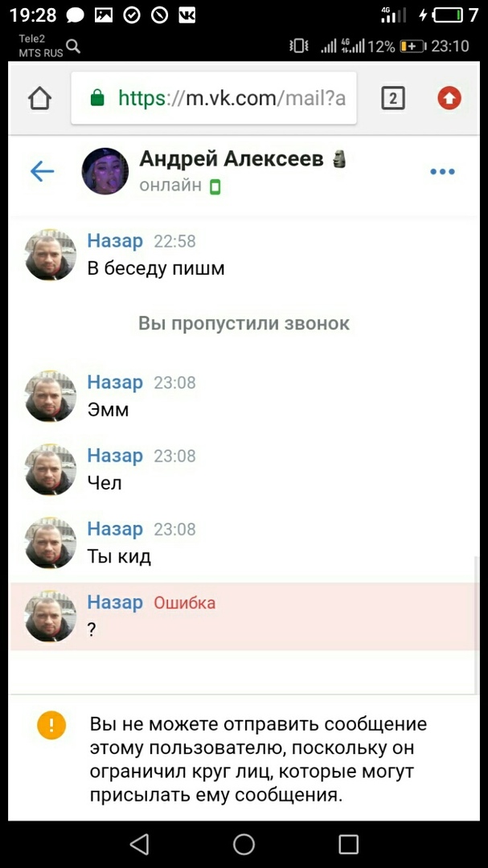Open Андрей Алексеев profile avatar
Viewport: 488px width, 868px height.
[105, 171]
